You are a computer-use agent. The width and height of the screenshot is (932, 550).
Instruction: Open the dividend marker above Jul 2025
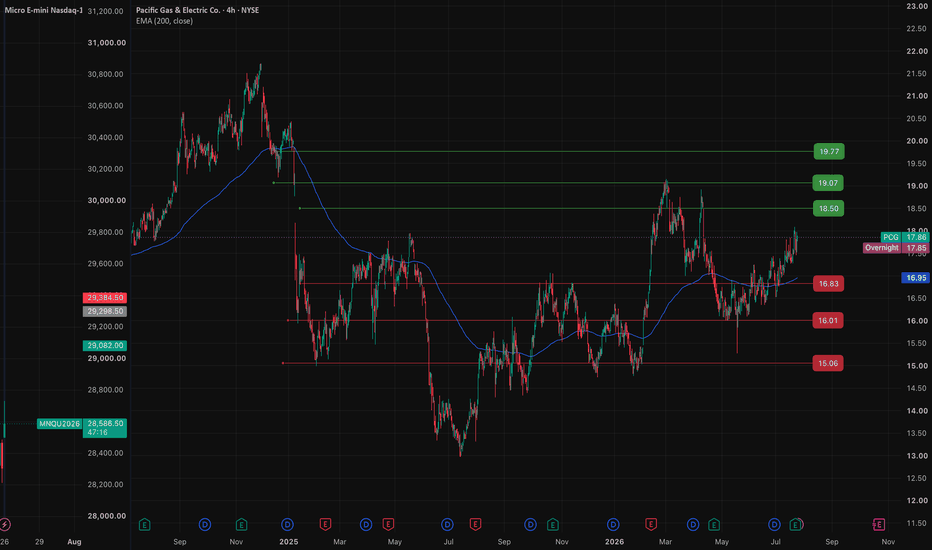click(x=447, y=524)
